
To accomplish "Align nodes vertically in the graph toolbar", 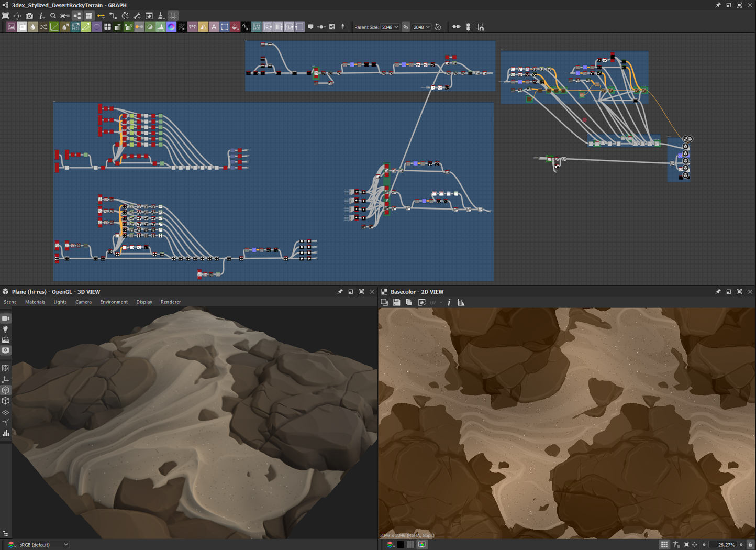I will point(468,27).
